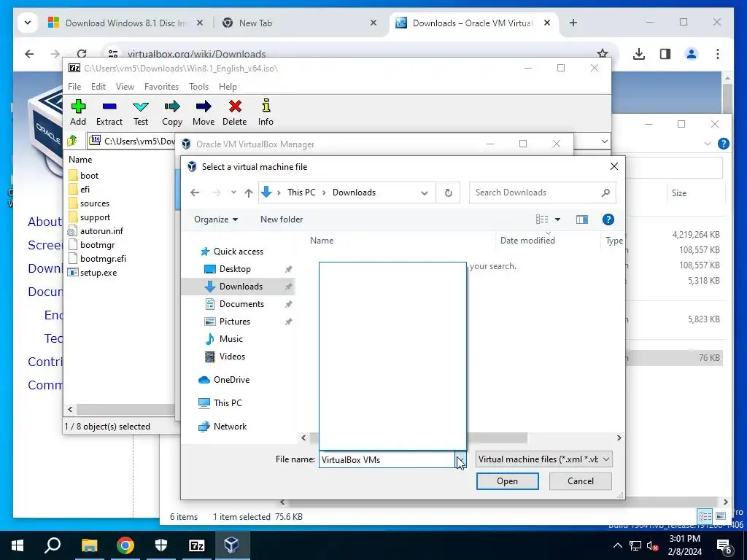The width and height of the screenshot is (747, 560).
Task: Click the Cancel button
Action: (580, 481)
